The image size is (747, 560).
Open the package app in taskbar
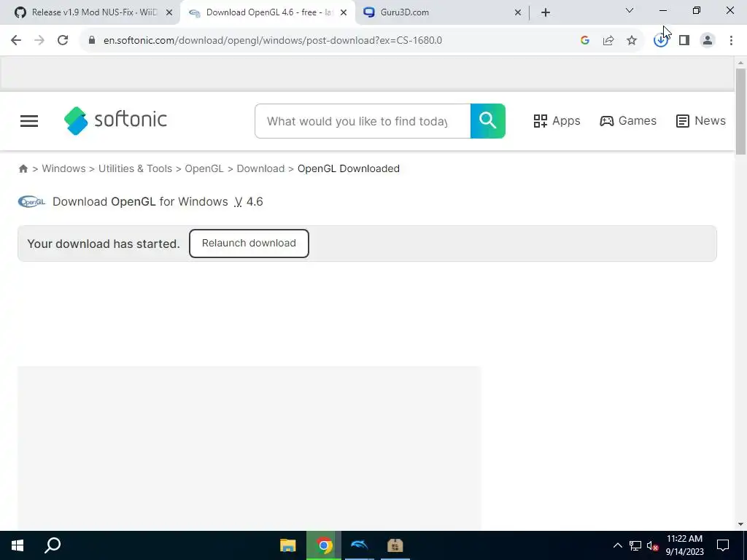(395, 545)
